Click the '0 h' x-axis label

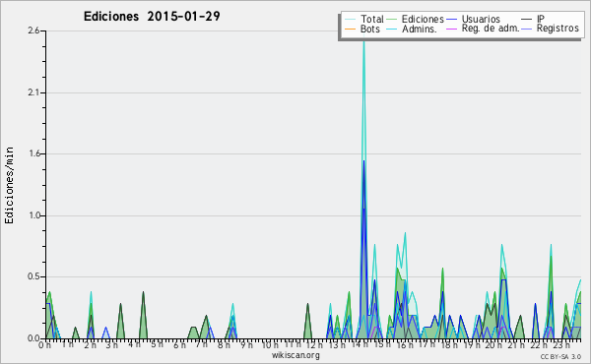[x=45, y=345]
